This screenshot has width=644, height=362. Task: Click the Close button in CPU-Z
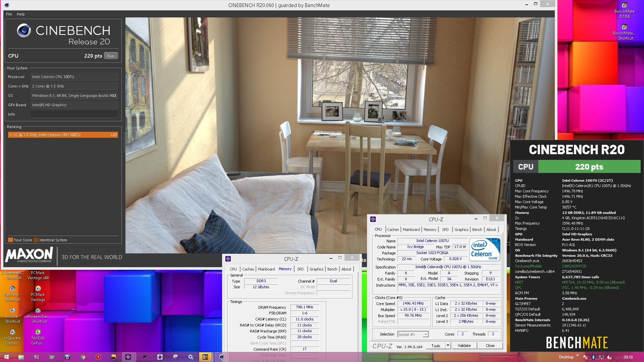point(490,346)
